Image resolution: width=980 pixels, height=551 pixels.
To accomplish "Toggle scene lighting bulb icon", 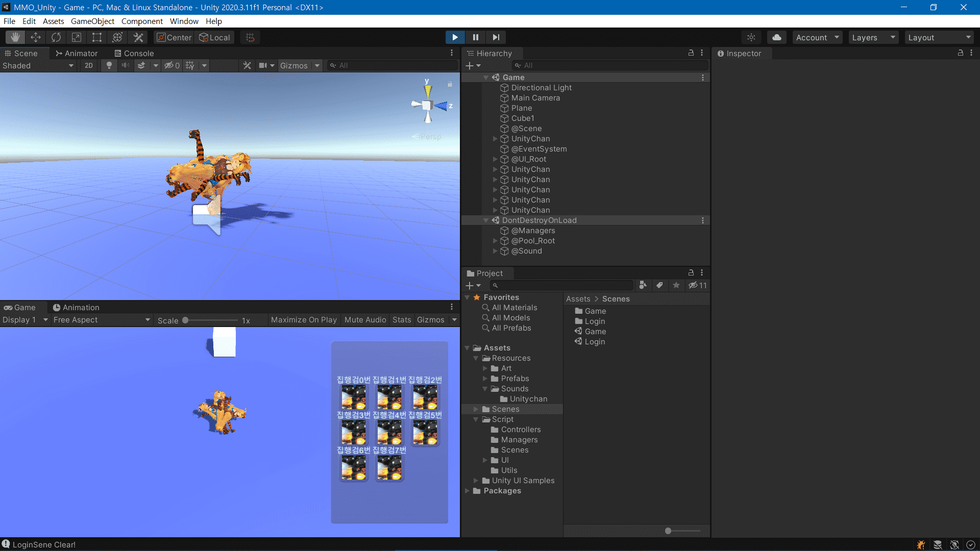I will click(x=109, y=65).
